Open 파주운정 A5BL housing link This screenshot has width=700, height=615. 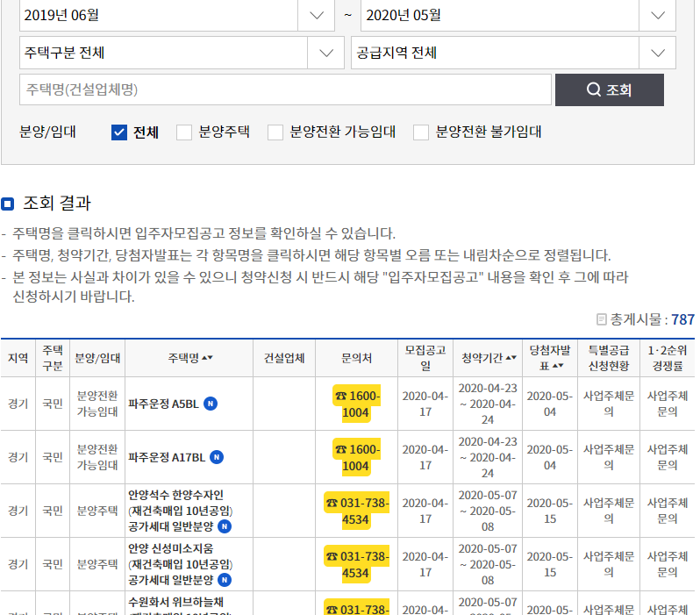[163, 404]
